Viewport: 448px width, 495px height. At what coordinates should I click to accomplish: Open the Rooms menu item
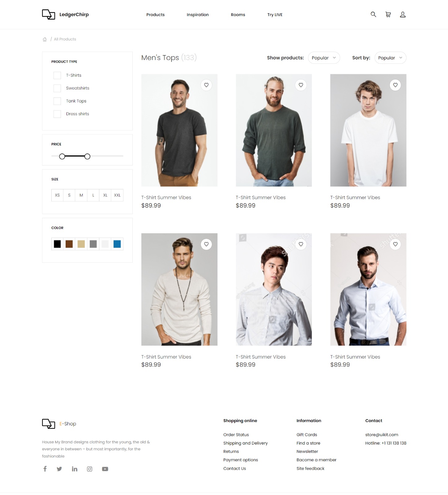click(238, 15)
